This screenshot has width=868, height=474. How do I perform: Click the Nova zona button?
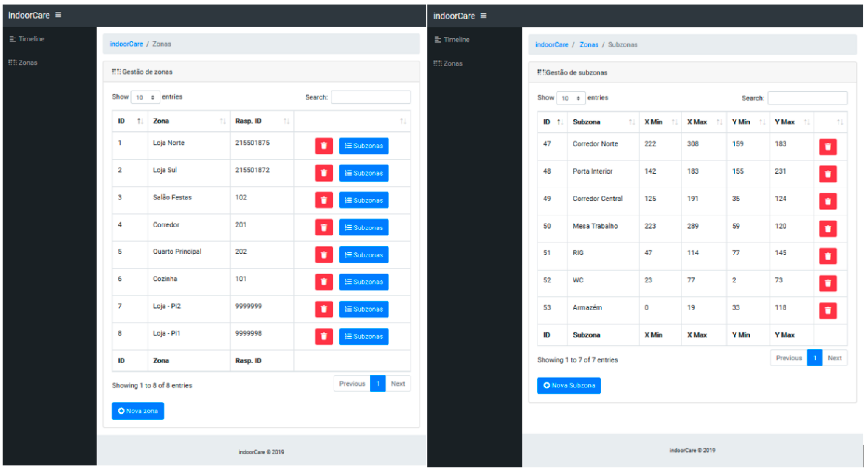[138, 411]
